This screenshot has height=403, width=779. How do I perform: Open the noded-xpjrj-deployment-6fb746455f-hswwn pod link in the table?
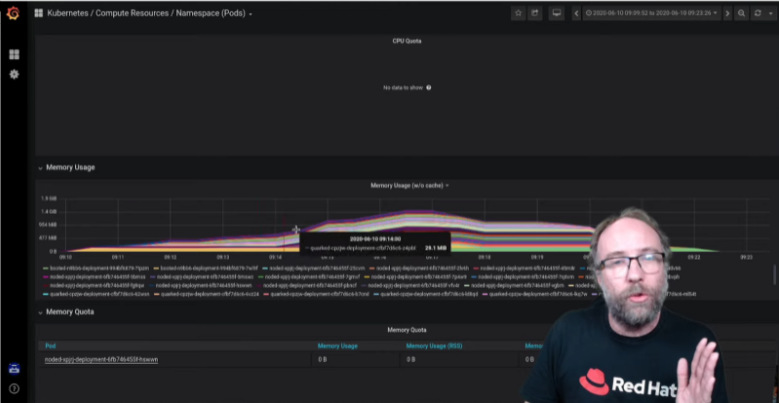[x=101, y=359]
